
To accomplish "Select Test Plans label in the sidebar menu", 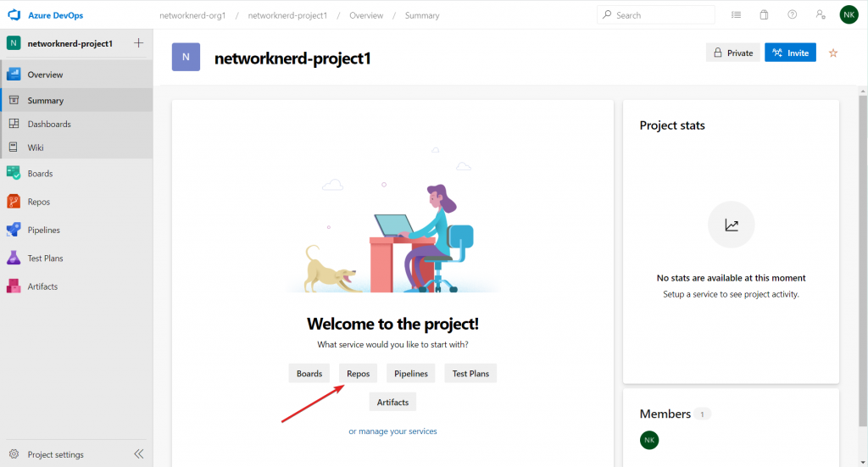I will click(46, 259).
